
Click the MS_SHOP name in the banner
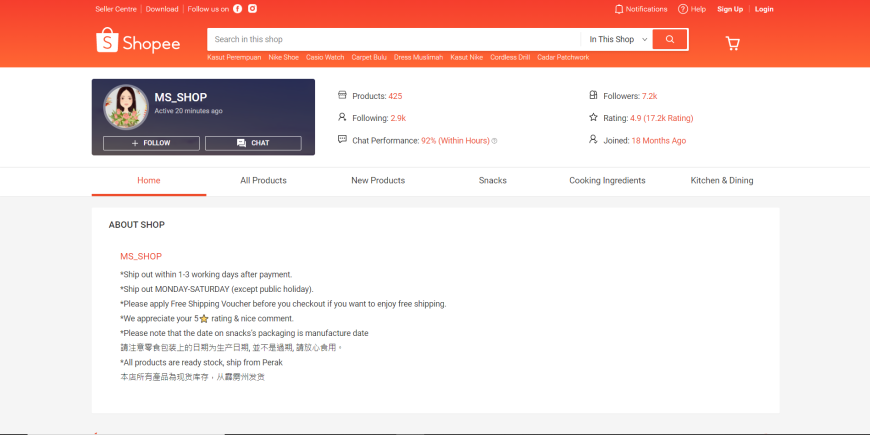click(x=180, y=97)
